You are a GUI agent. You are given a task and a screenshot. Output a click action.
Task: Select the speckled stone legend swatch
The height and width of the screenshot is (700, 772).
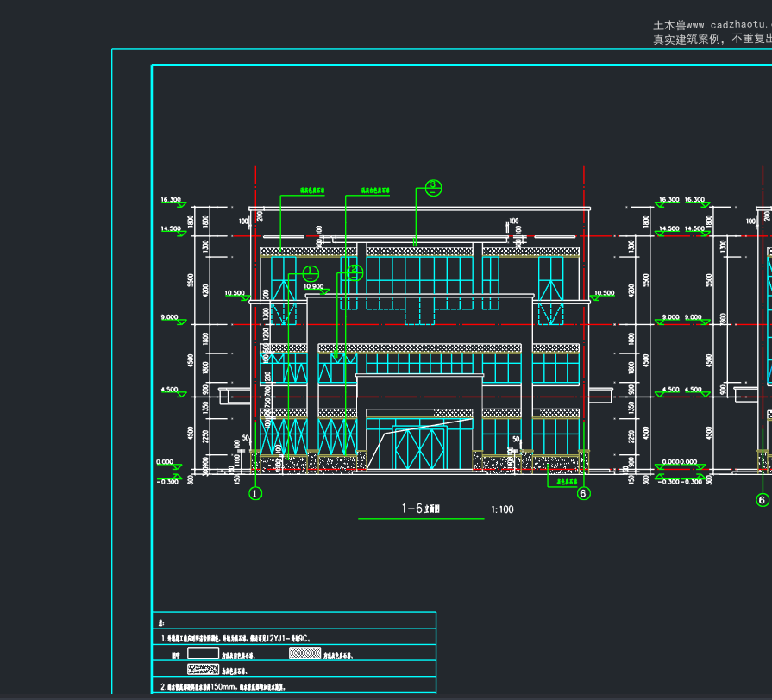coord(204,669)
